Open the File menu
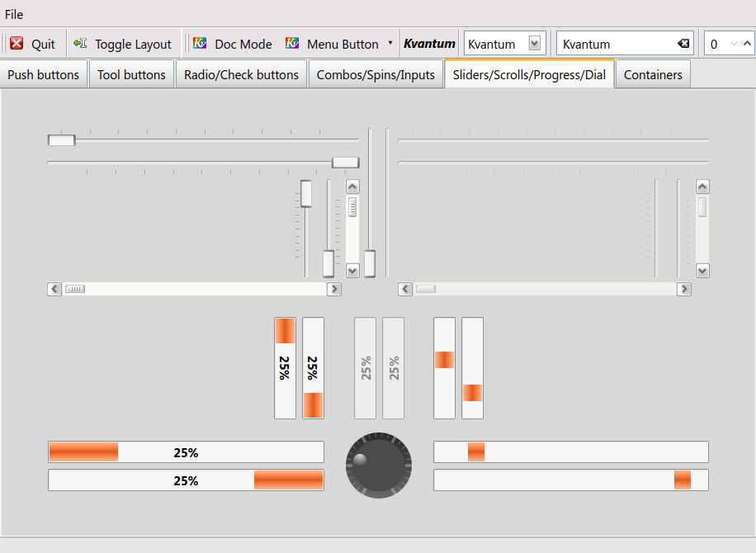 [x=14, y=15]
